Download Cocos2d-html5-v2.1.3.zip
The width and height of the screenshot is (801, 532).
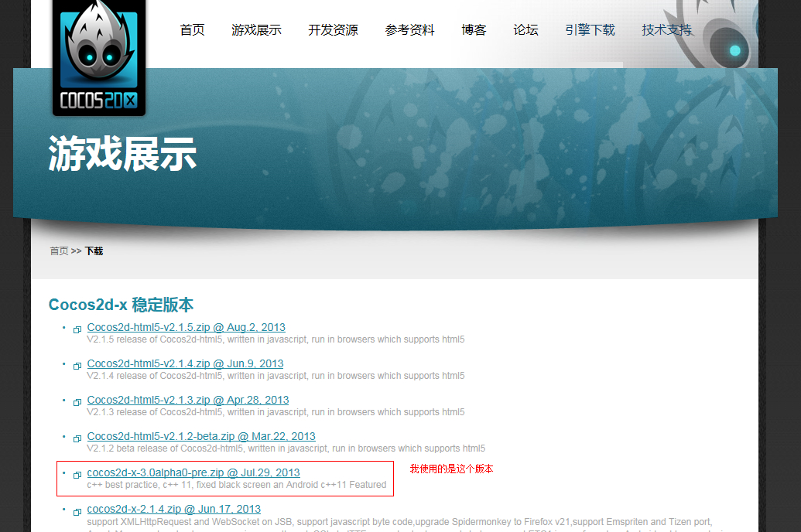188,400
